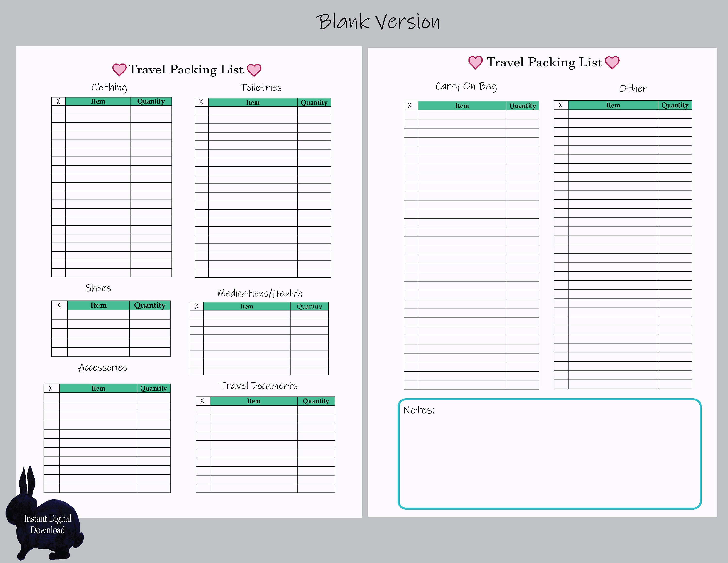Image resolution: width=728 pixels, height=563 pixels.
Task: Click the X column header in Accessories table
Action: coord(51,388)
